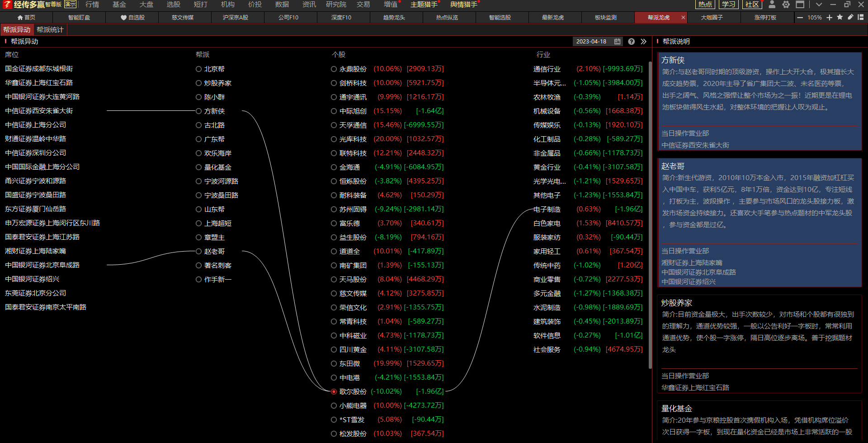Click industry row 白色家电

pyautogui.click(x=588, y=223)
